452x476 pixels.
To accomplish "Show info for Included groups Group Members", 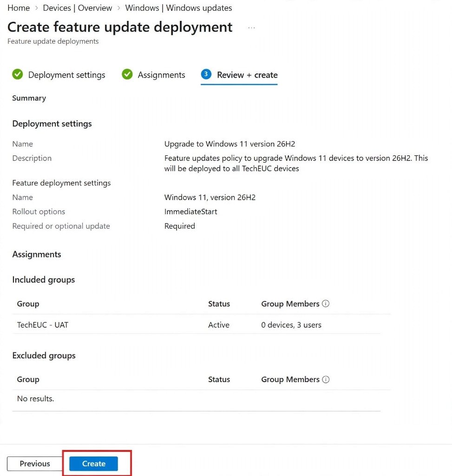I will (x=326, y=304).
